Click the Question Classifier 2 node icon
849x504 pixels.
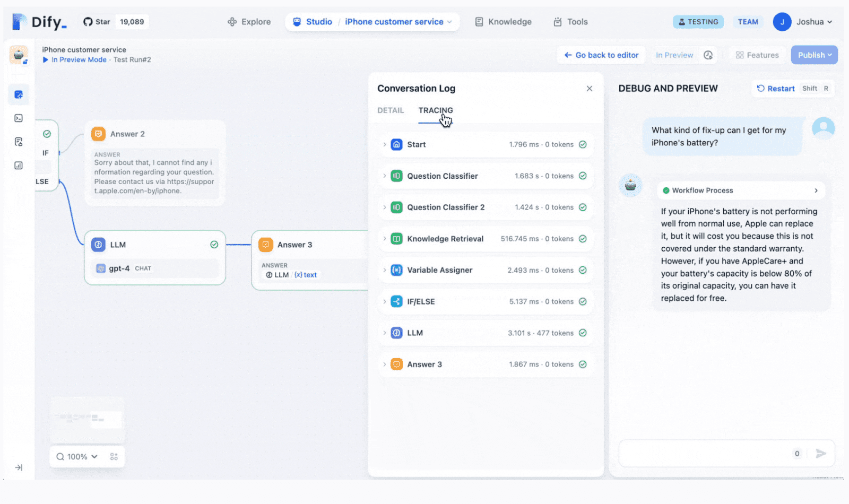pos(396,207)
